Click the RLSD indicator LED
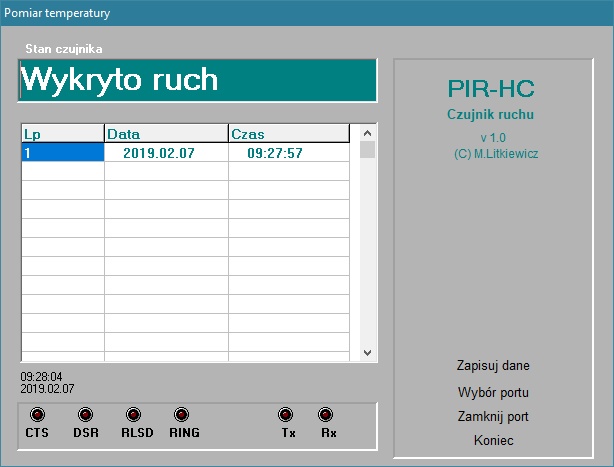Screen dimensions: 614x467 point(134,414)
